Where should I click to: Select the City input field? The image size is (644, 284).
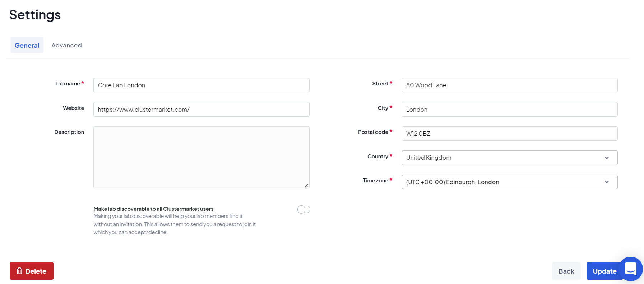click(509, 110)
